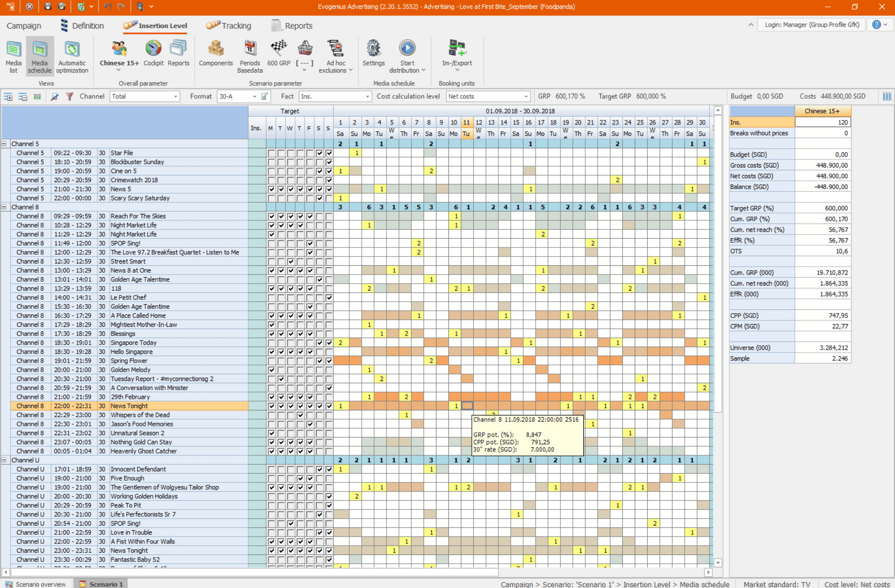Click the save-as floppy with pencil icon
The height and width of the screenshot is (588, 895).
(62, 7)
